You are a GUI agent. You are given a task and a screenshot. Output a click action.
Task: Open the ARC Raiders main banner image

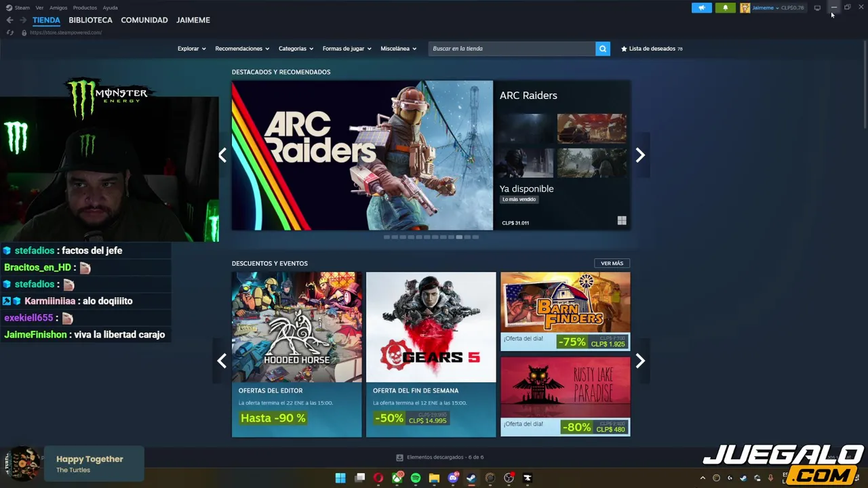(362, 155)
